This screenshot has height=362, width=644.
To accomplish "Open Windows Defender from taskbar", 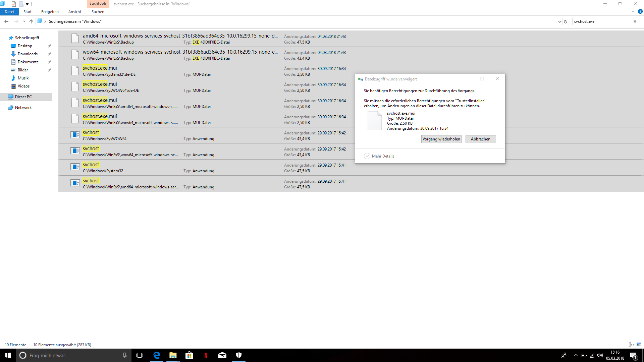I will pyautogui.click(x=239, y=355).
